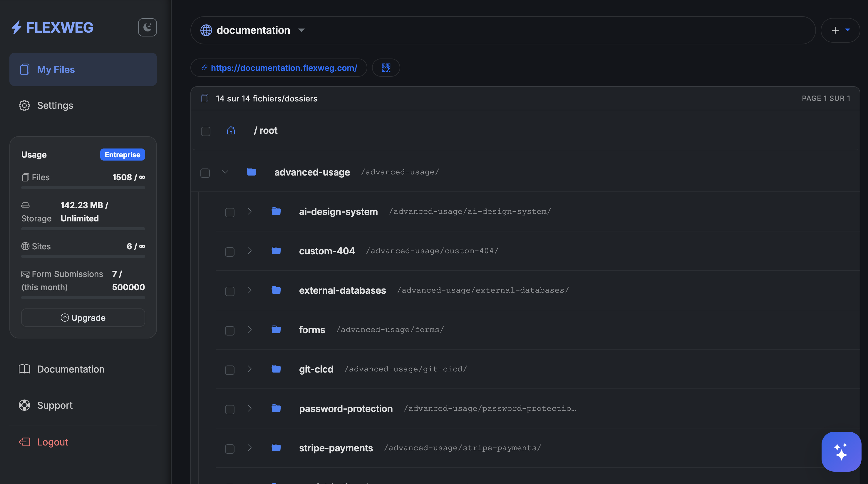Open the documentation site dropdown

point(301,30)
